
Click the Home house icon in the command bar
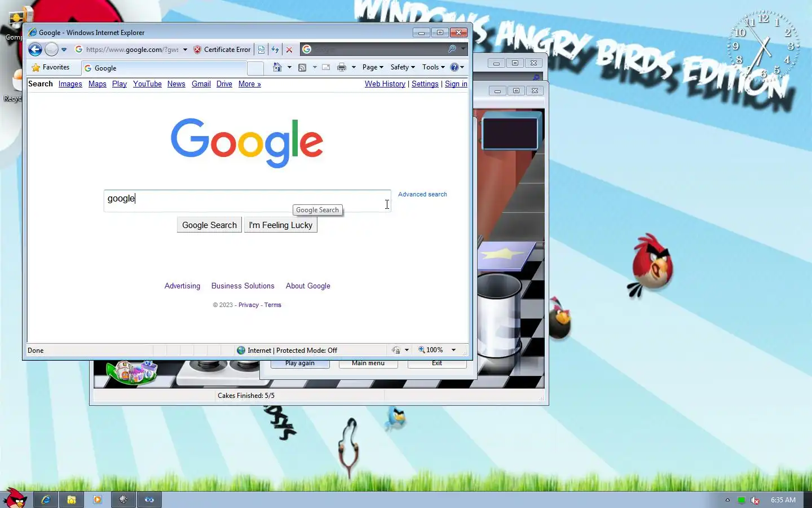(277, 67)
